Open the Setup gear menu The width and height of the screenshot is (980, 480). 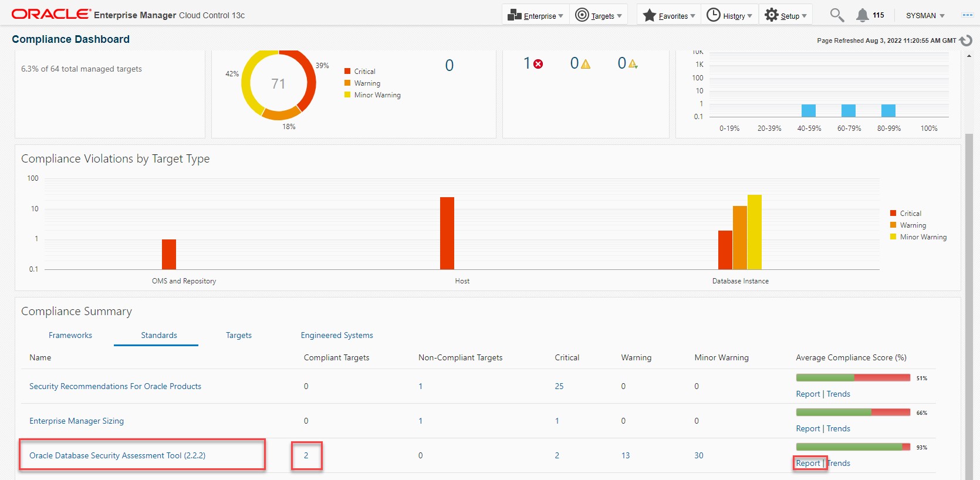click(786, 16)
